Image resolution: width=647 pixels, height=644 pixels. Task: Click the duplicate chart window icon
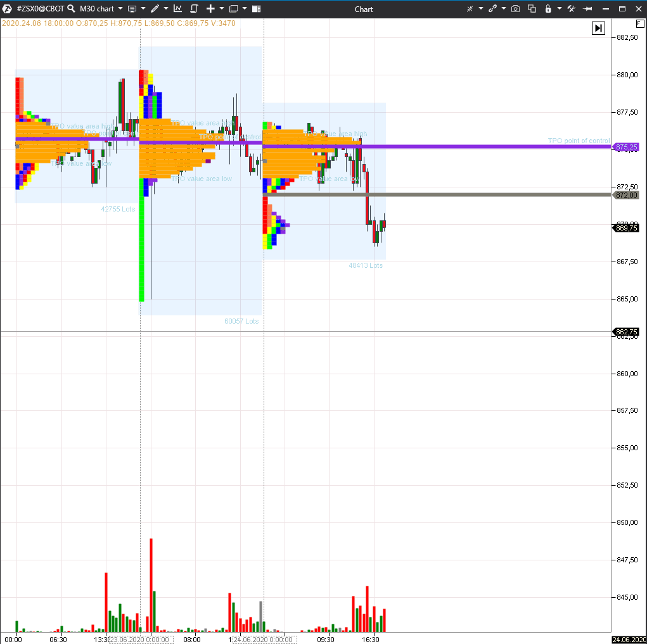(532, 9)
